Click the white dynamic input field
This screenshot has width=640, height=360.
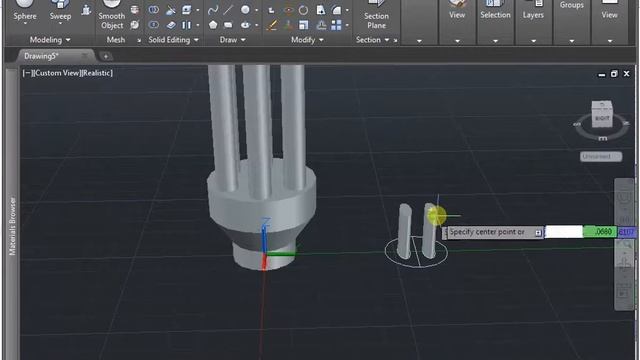564,232
